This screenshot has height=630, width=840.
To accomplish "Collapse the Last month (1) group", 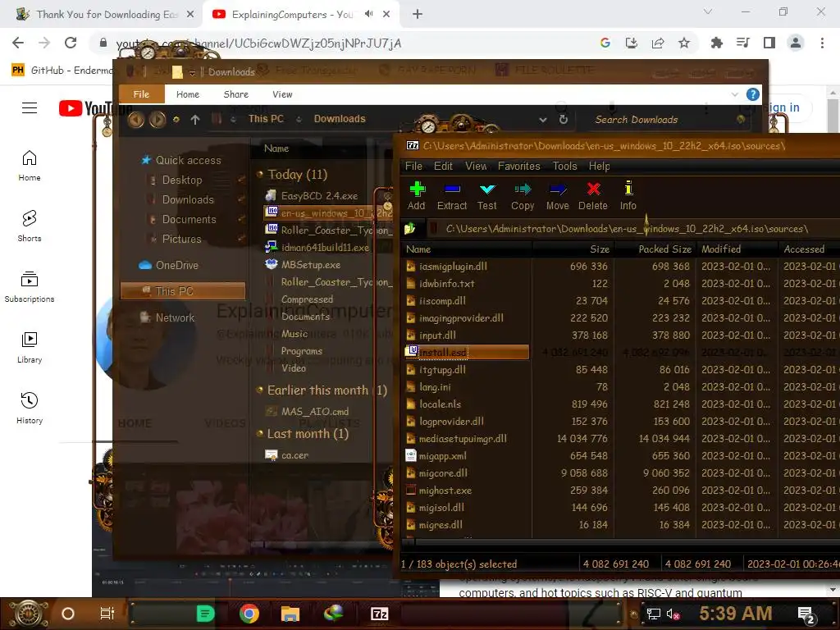I will [260, 433].
